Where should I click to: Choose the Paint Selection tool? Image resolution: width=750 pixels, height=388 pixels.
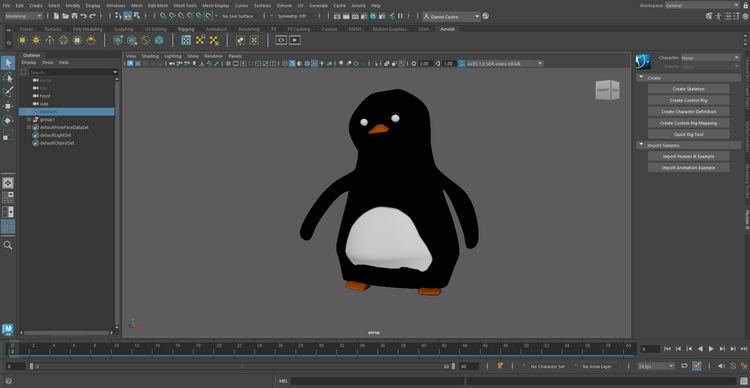8,92
